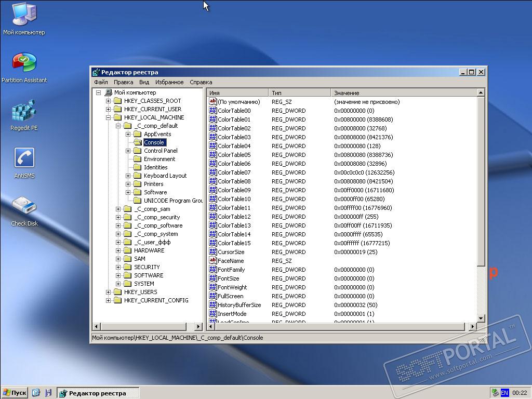Screen dimensions: 532x399
Task: Expand the SYSTEM node
Action: coord(118,284)
